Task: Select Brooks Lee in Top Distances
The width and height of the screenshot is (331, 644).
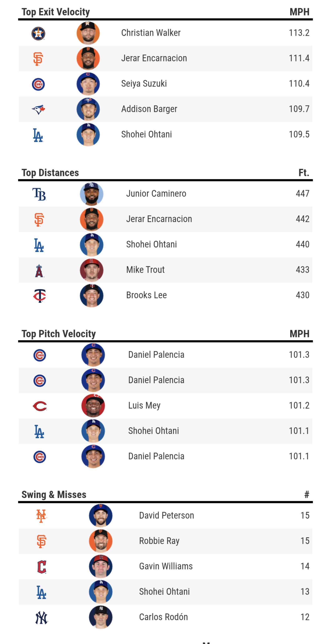Action: pyautogui.click(x=146, y=295)
